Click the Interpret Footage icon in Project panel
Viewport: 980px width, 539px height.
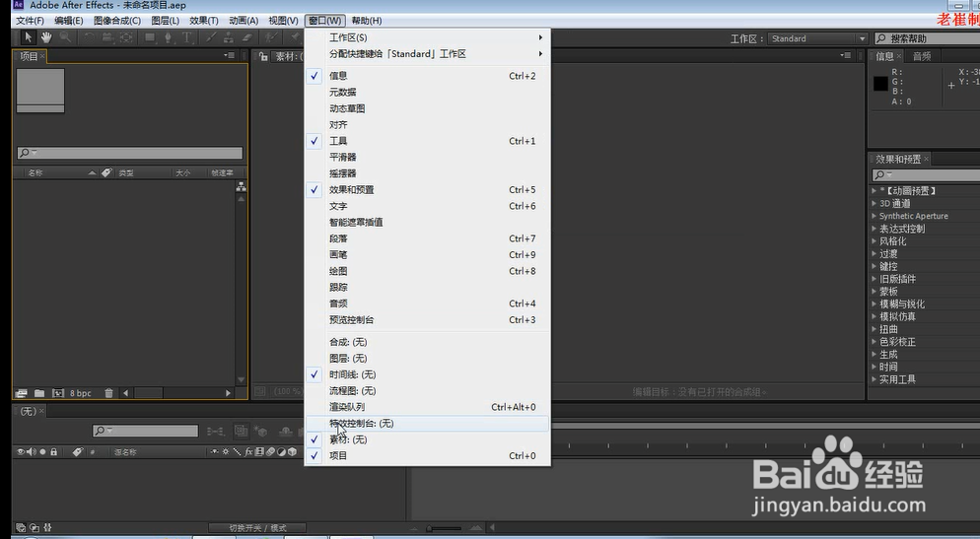click(22, 393)
